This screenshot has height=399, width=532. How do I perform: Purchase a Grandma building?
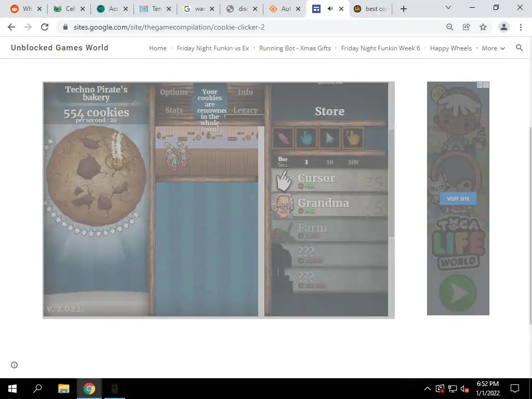coord(330,206)
